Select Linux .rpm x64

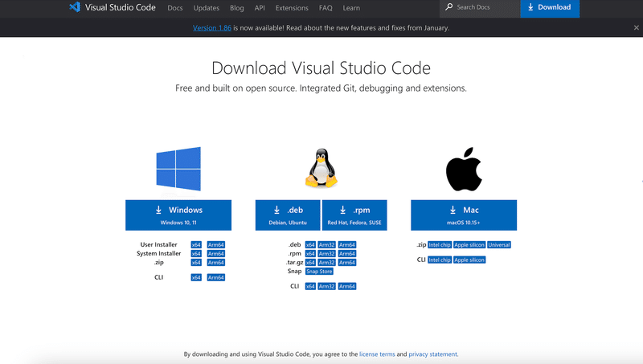[310, 254]
